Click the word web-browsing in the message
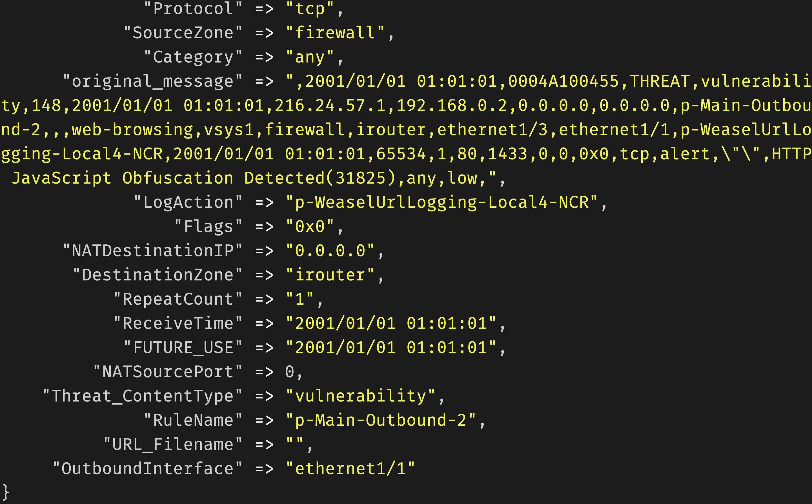Screen dimensions: 812x504 (x=132, y=130)
